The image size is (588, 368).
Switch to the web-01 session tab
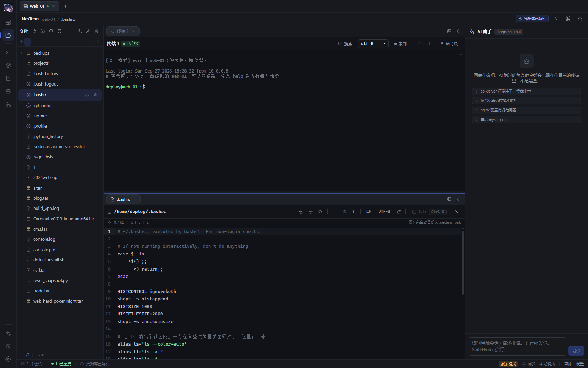click(39, 6)
